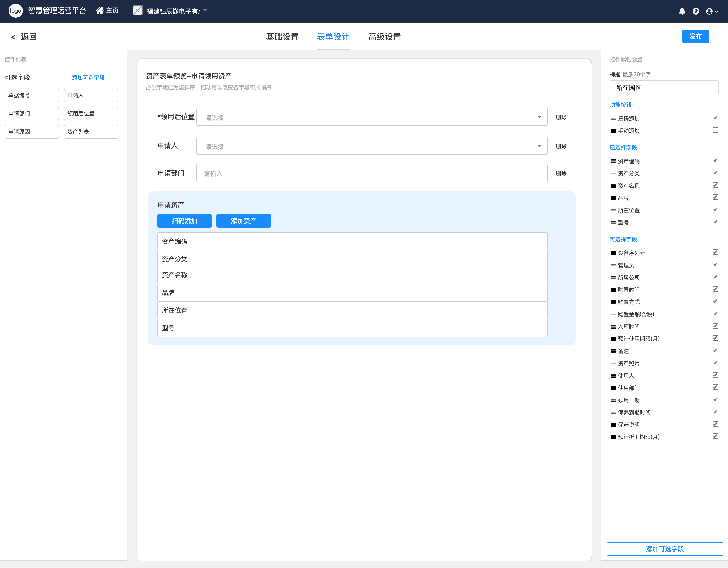728x568 pixels.
Task: Click the drag handle icon beside 使用人
Action: 613,376
